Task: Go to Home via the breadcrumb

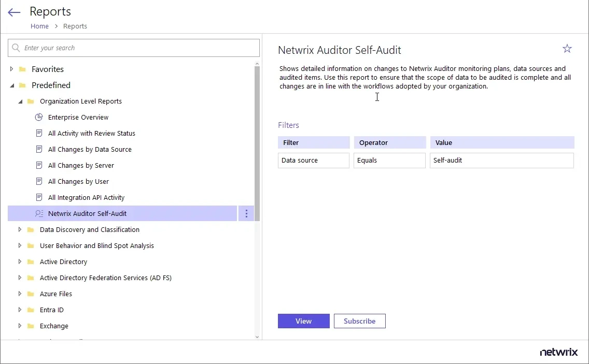Action: coord(39,26)
